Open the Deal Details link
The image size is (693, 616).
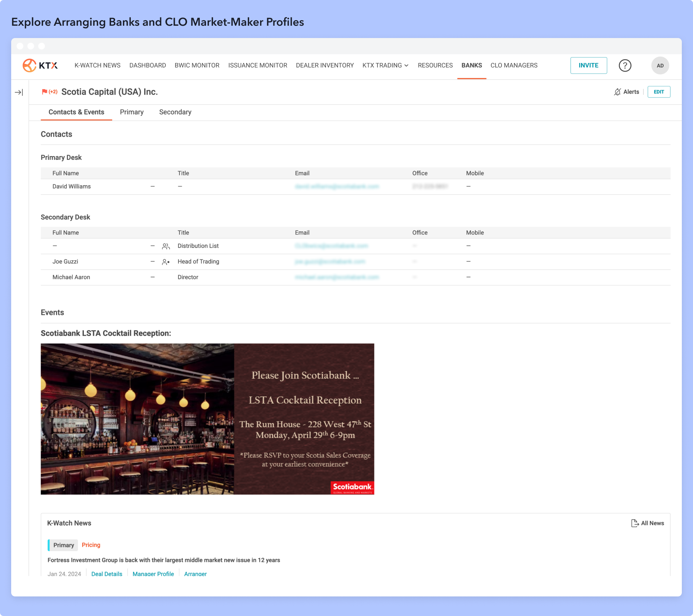pos(107,574)
